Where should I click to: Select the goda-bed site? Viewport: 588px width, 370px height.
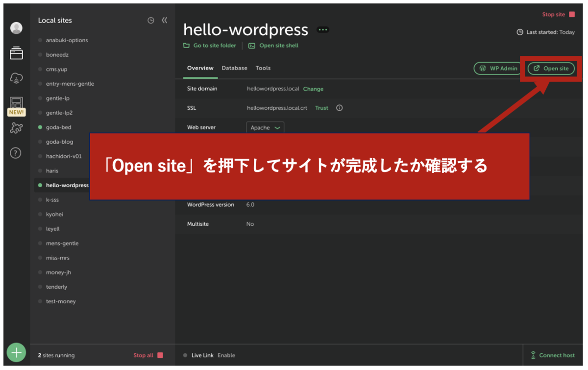coord(59,127)
